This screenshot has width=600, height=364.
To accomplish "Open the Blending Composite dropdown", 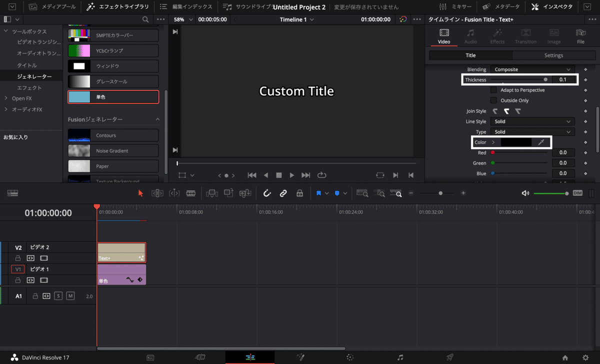I will coord(532,69).
